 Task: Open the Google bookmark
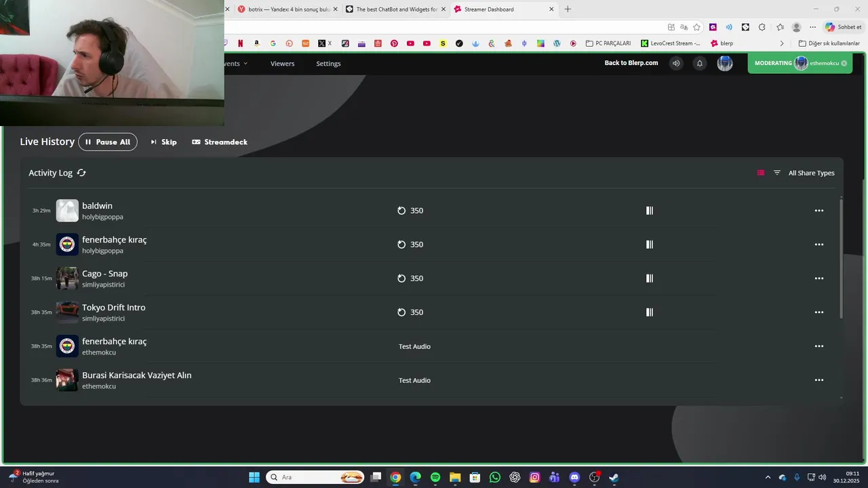pyautogui.click(x=273, y=43)
